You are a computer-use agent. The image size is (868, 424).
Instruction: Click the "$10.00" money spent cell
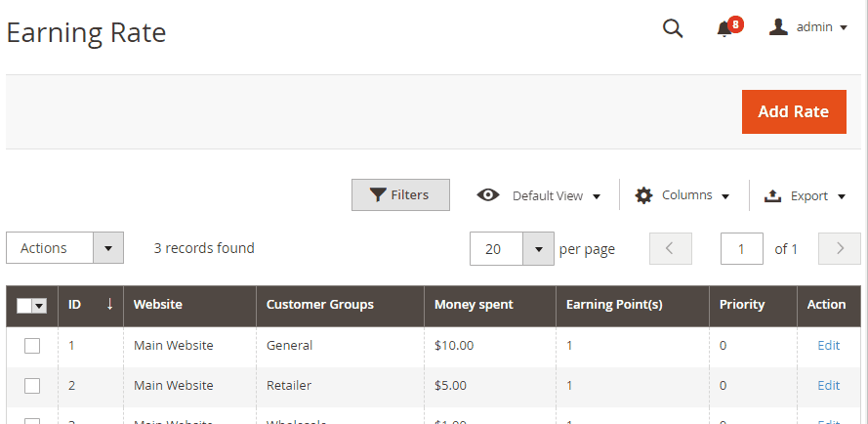[x=454, y=345]
